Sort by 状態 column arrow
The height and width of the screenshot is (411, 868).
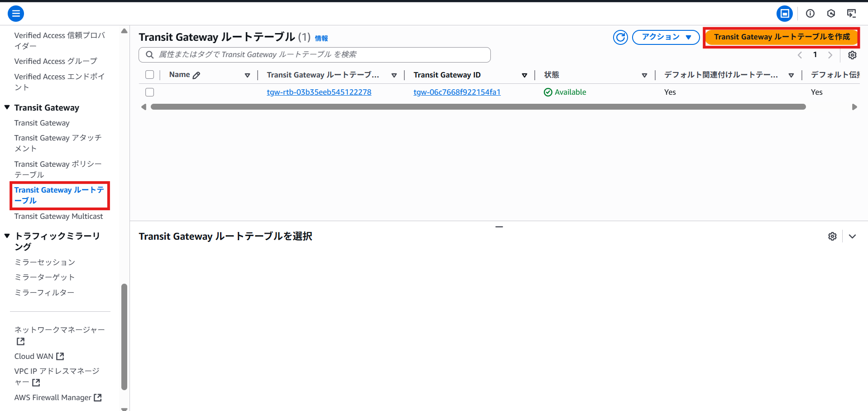[x=644, y=75]
